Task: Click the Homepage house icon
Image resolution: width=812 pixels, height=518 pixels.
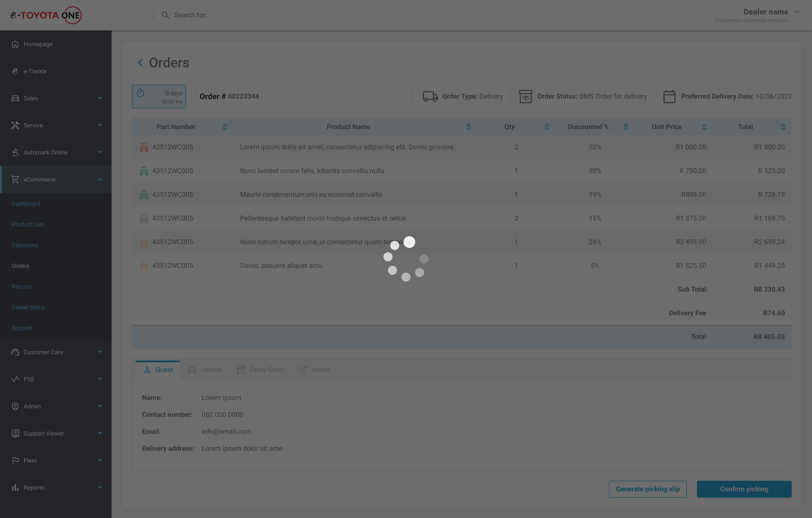Action: coord(15,44)
